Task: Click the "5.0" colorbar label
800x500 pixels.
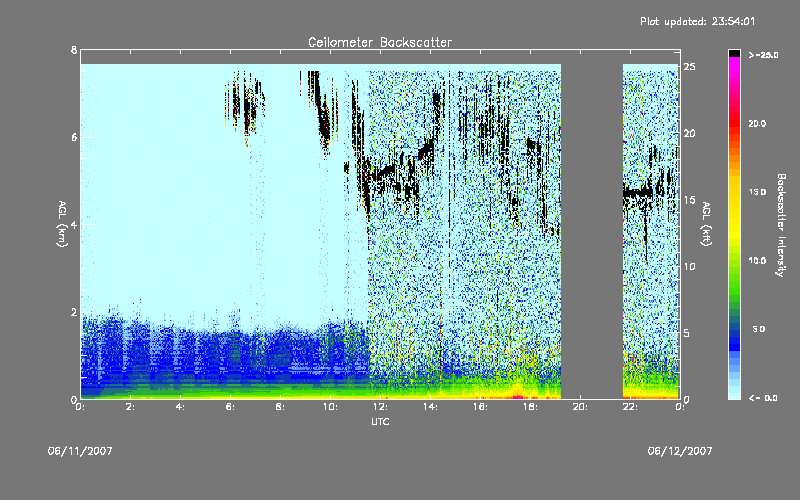Action: click(x=759, y=329)
